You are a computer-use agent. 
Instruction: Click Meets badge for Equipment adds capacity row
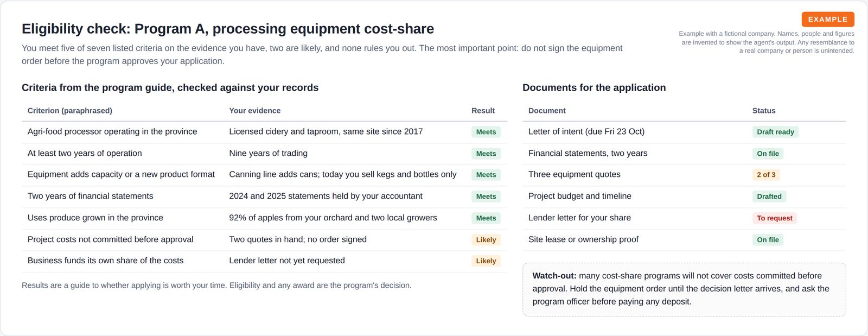click(x=486, y=175)
